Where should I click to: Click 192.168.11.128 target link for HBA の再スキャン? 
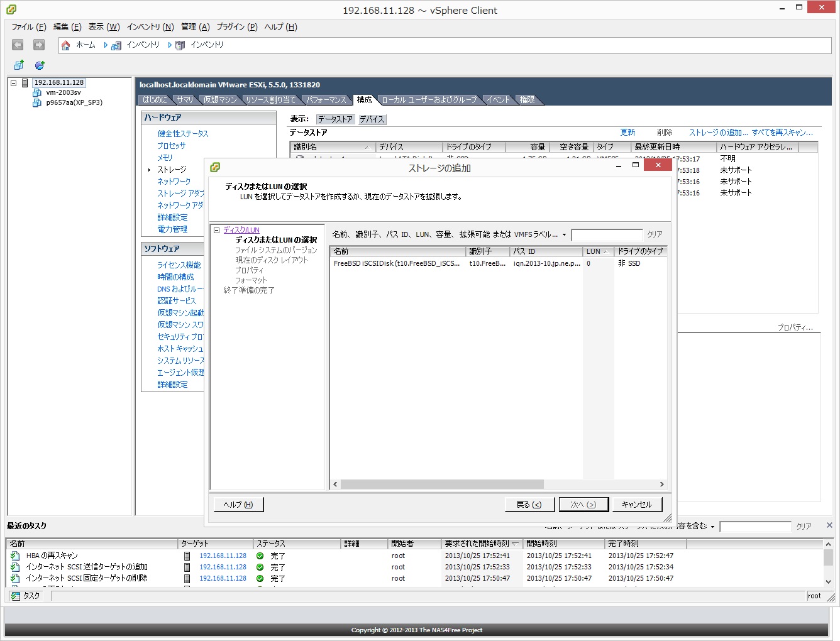(223, 556)
